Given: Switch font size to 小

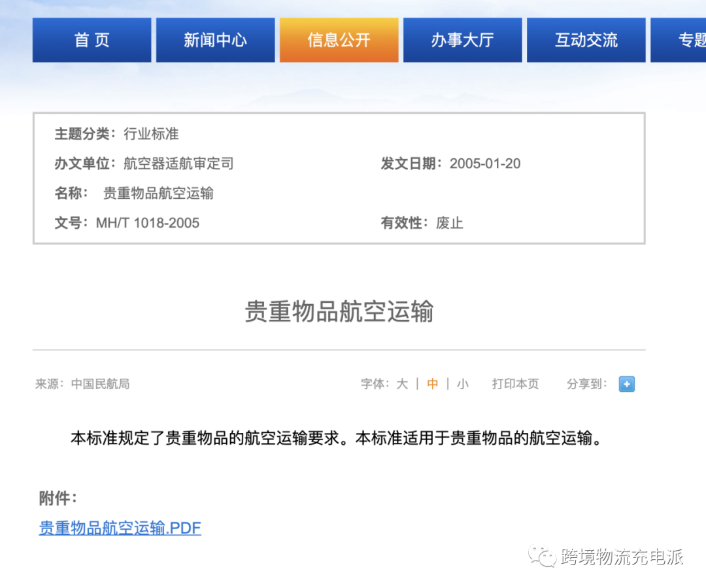Looking at the screenshot, I should click(x=463, y=384).
